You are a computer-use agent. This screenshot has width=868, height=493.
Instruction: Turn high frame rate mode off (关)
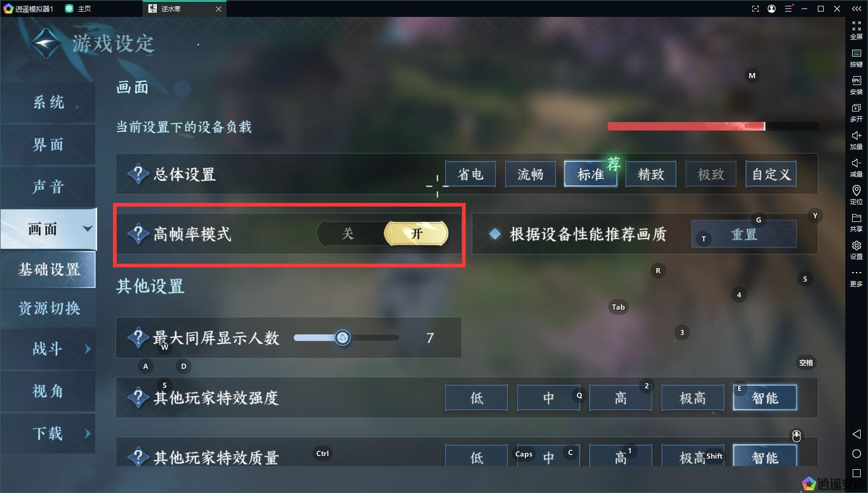tap(347, 234)
